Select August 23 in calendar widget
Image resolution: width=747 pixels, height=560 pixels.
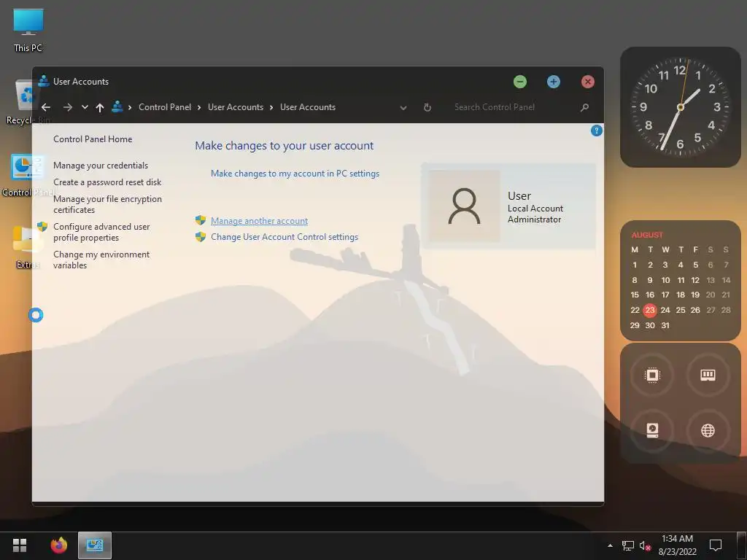[x=650, y=311]
